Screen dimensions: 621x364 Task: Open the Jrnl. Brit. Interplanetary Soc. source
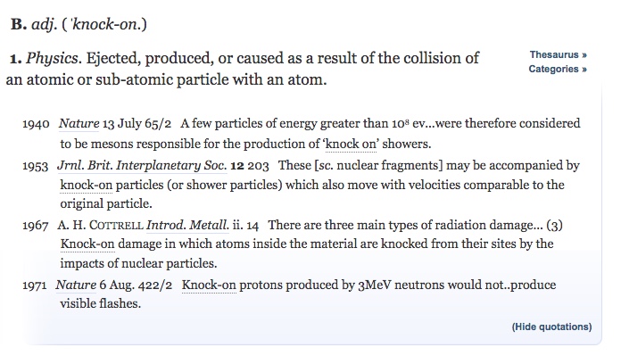point(142,166)
